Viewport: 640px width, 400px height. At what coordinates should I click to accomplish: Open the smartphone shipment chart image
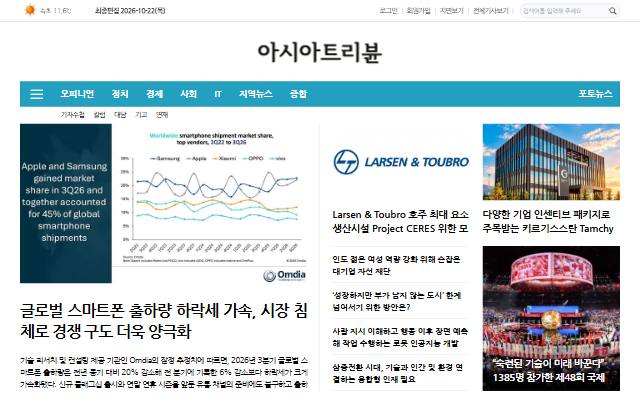coord(163,203)
